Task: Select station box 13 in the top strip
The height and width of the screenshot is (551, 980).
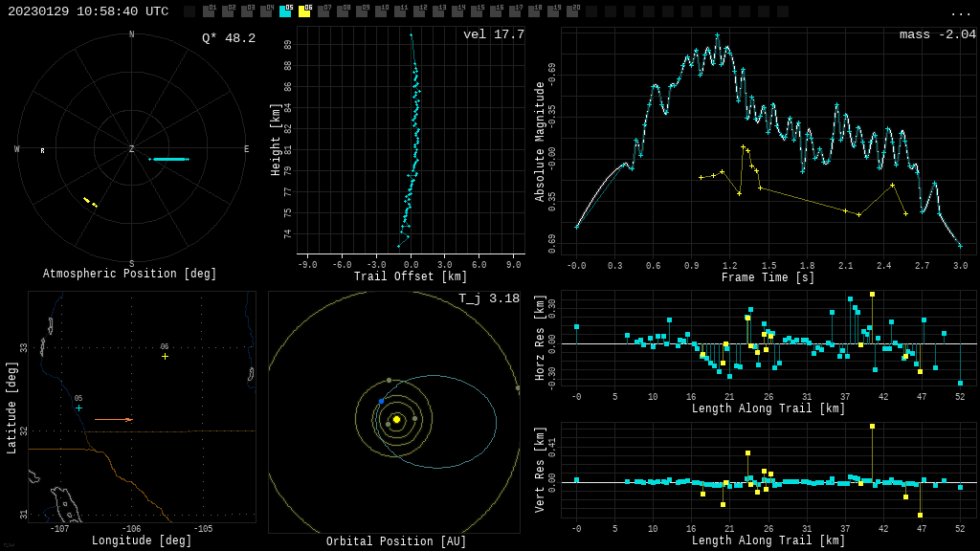Action: point(439,11)
